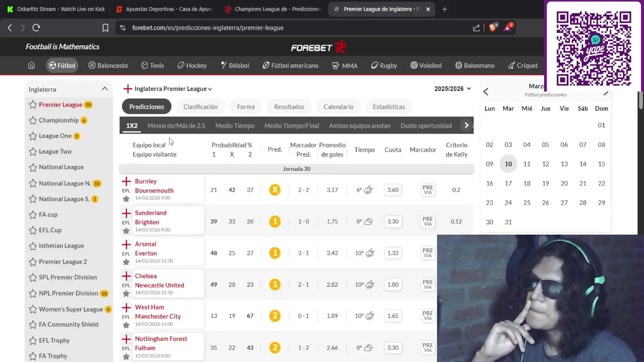644x362 pixels.
Task: Select the Béisbol sport category
Action: coord(234,65)
